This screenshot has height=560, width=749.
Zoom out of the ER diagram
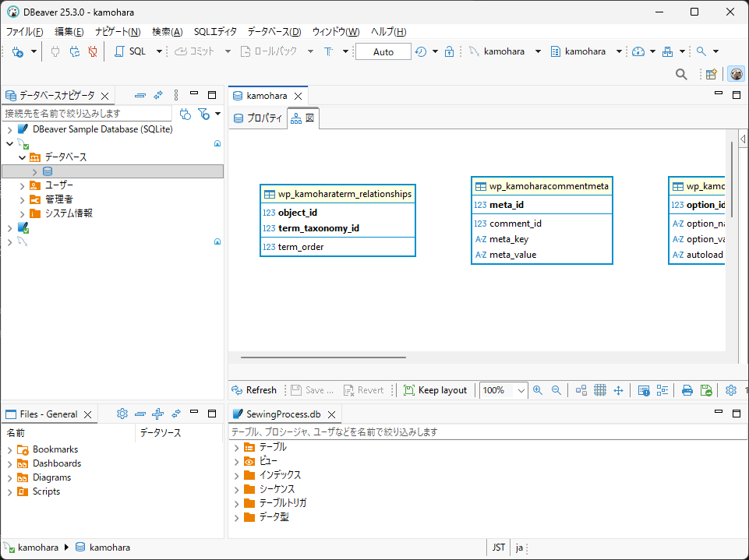click(556, 390)
